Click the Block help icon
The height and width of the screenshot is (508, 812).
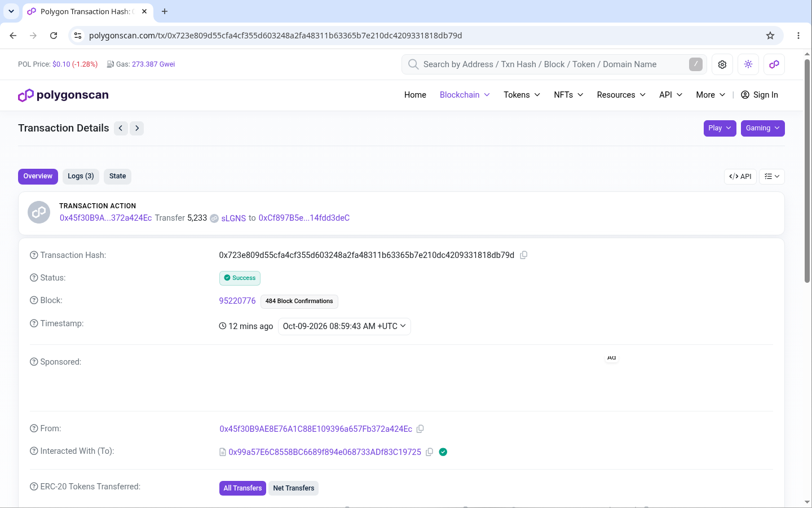pos(34,300)
